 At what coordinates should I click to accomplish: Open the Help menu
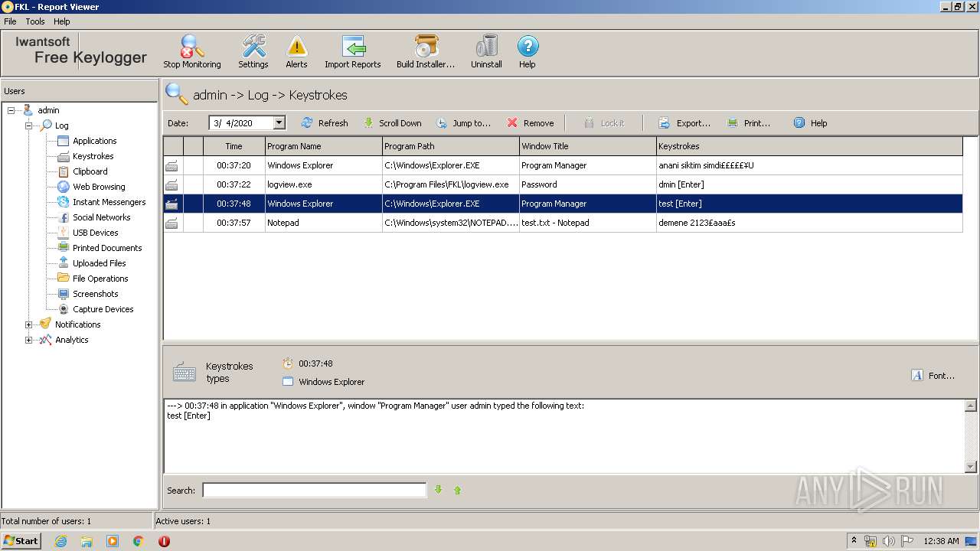pyautogui.click(x=61, y=21)
